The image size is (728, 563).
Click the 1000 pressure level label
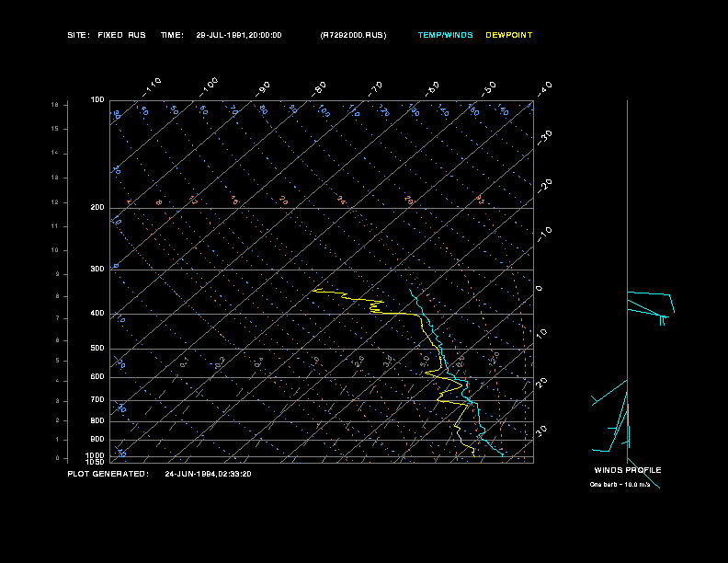[96, 455]
